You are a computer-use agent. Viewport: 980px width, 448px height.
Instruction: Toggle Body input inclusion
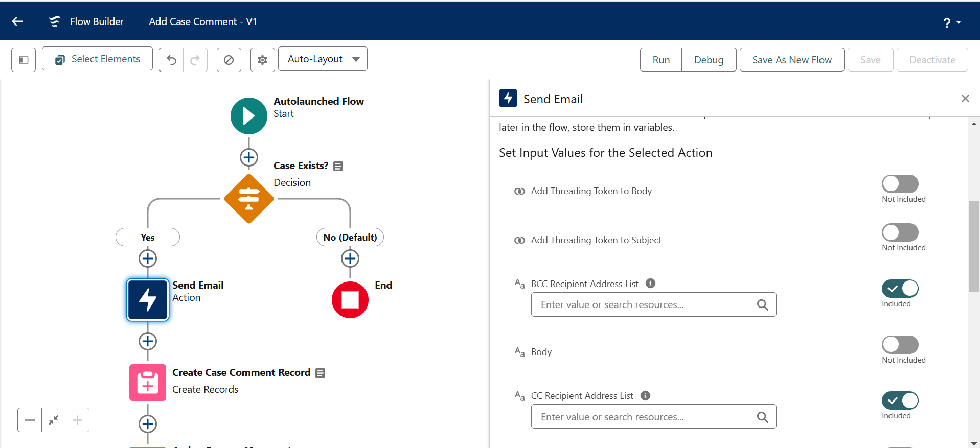[x=900, y=344]
